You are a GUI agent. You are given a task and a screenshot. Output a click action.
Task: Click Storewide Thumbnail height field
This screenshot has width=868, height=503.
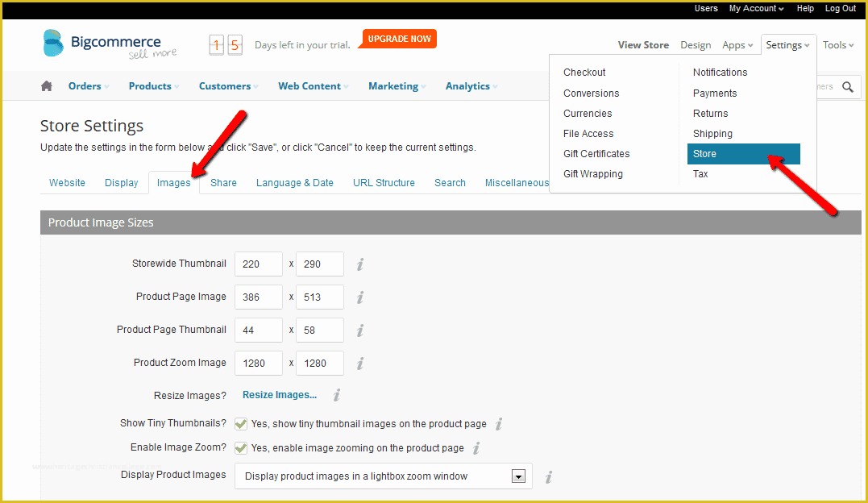point(320,264)
